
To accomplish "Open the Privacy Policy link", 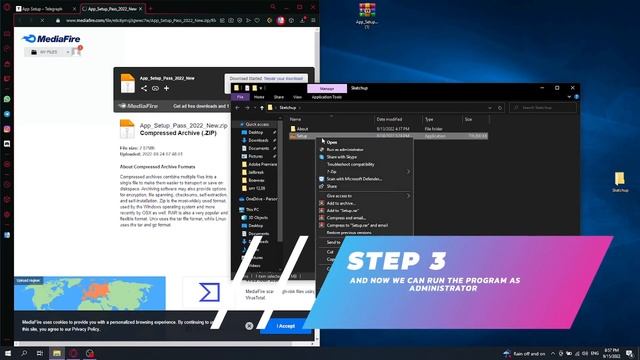I will coord(85,329).
